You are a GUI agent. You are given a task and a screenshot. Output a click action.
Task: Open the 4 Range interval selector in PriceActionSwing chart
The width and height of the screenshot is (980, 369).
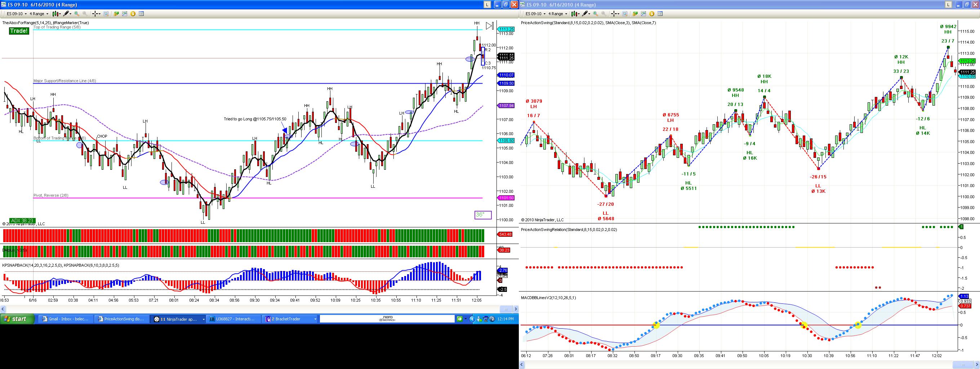point(558,14)
